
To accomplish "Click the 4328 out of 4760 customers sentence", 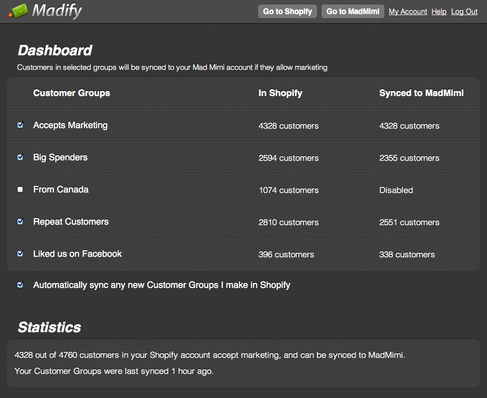I will click(210, 355).
